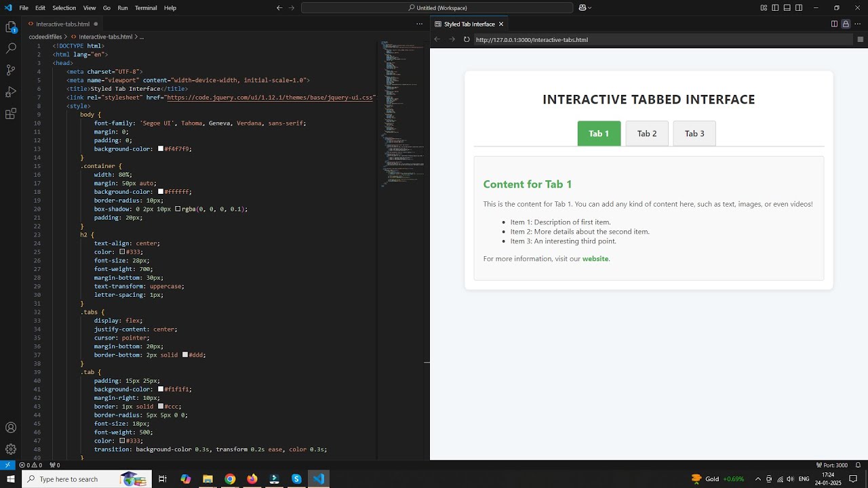Open the preview browser hamburger menu
This screenshot has width=868, height=488.
coord(861,39)
